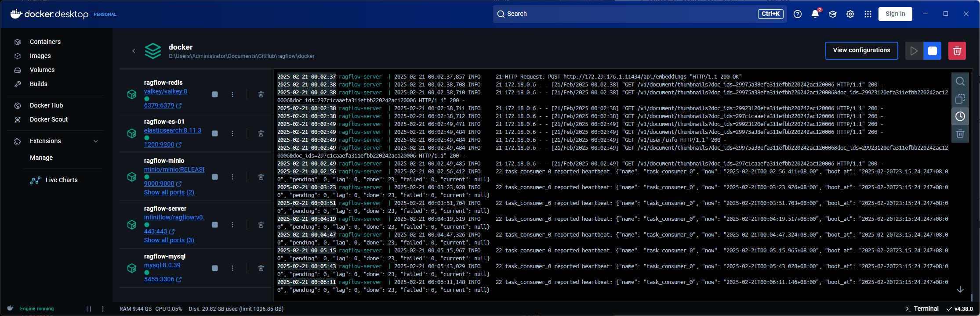980x316 pixels.
Task: Delete the ragflow-mysql container
Action: (261, 268)
